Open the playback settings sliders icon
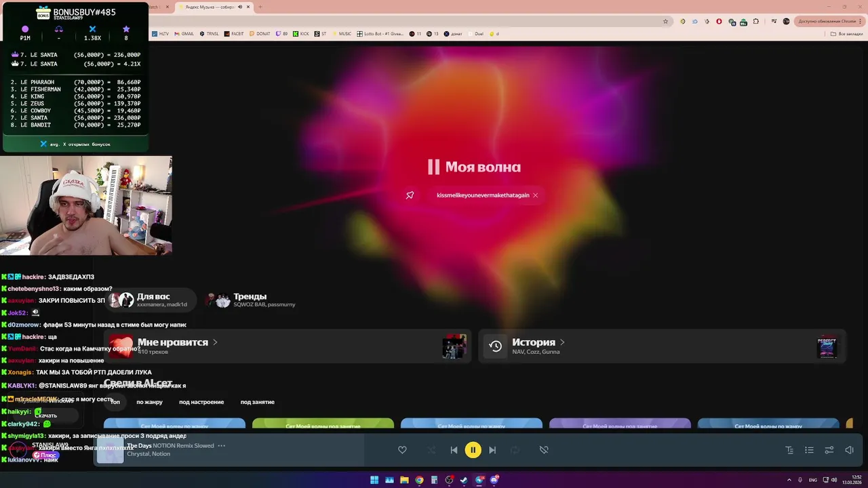 click(x=829, y=450)
